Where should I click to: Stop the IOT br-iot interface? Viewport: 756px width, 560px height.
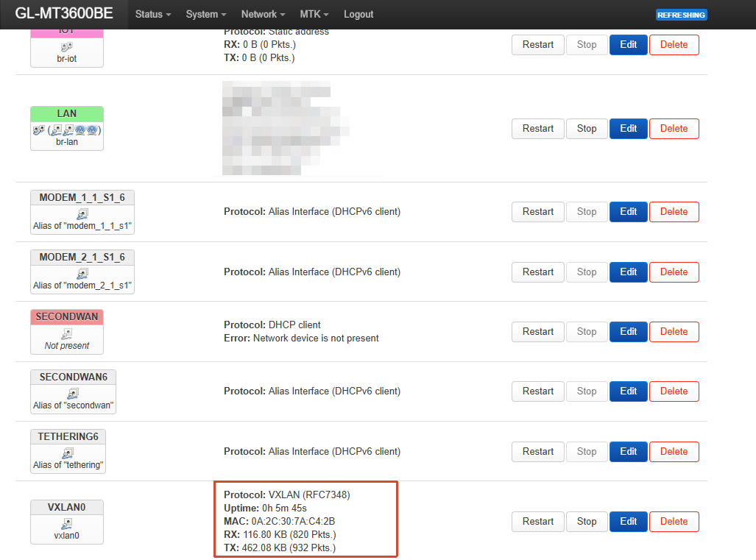pyautogui.click(x=586, y=45)
